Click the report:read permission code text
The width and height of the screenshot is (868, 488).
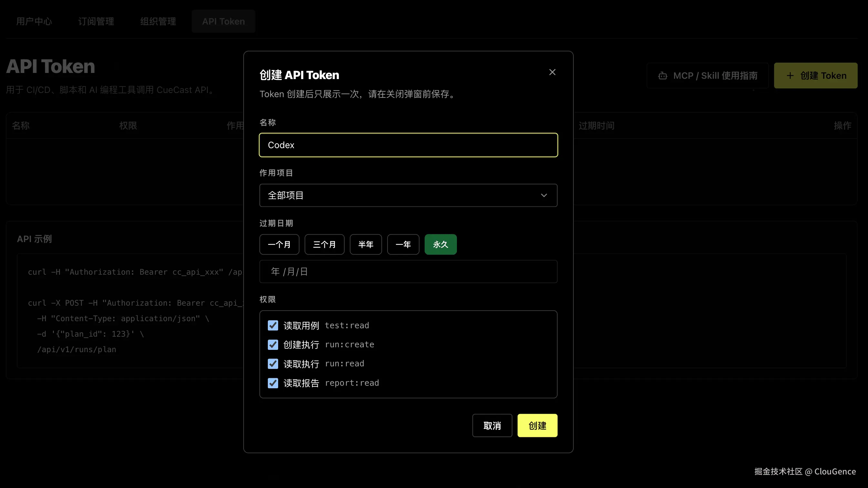coord(352,383)
